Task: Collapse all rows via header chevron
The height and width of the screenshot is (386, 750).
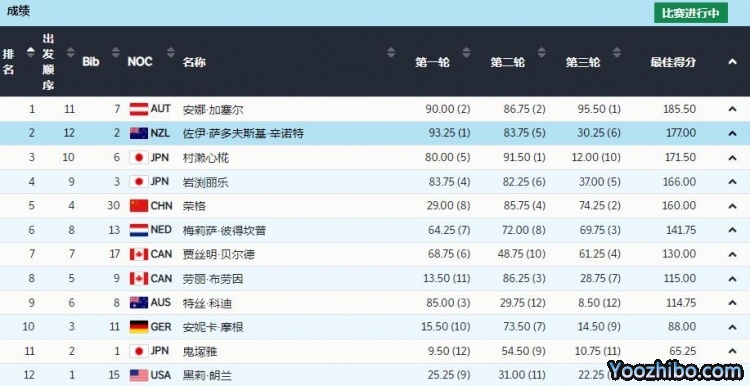Action: click(x=732, y=62)
